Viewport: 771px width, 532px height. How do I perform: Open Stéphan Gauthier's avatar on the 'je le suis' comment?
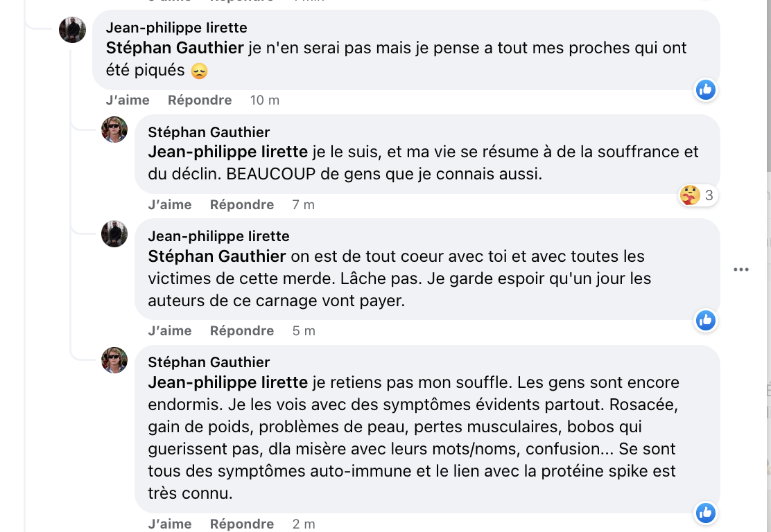pos(114,130)
